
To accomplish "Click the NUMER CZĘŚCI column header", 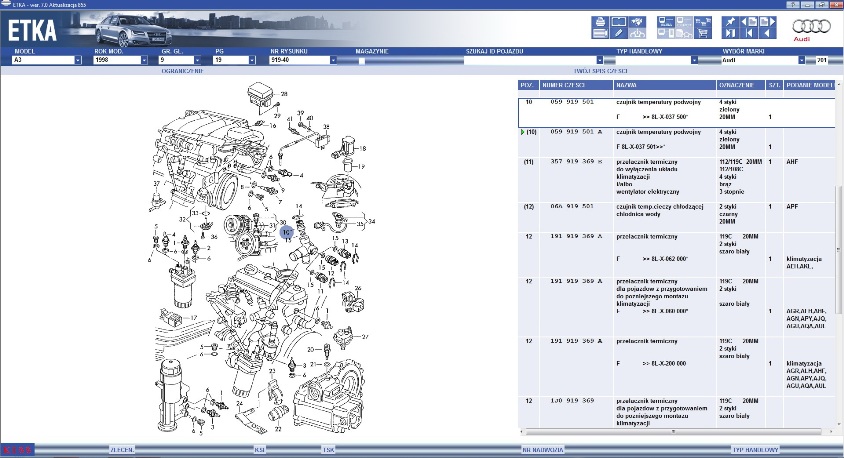I will [576, 85].
